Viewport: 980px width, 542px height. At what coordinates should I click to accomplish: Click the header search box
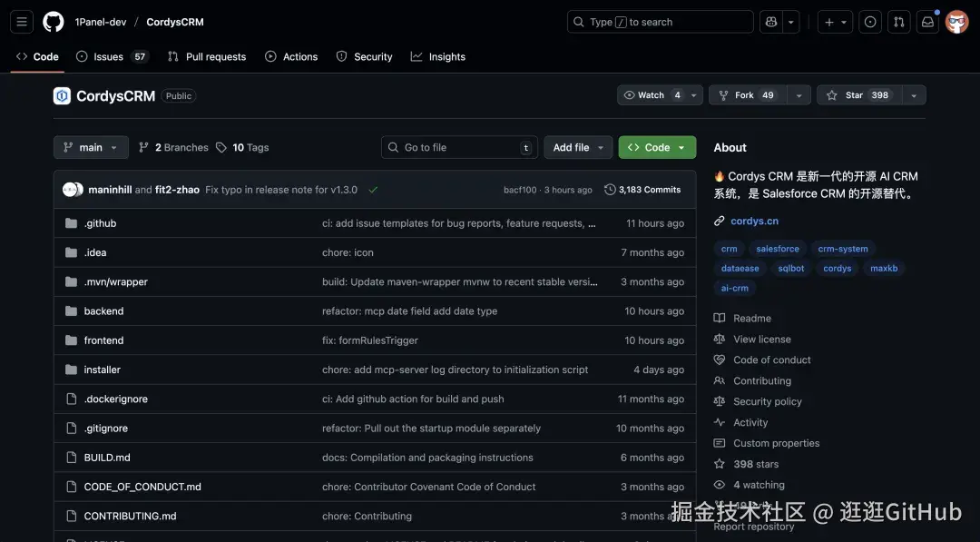coord(660,22)
